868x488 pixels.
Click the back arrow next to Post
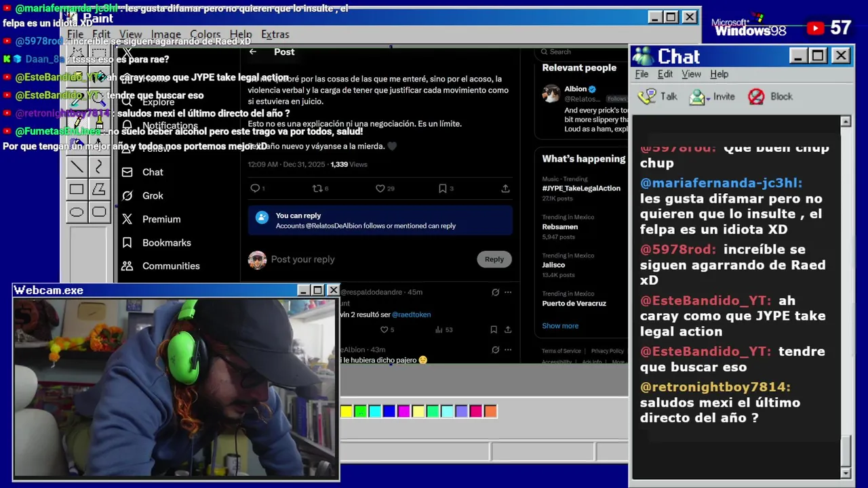click(253, 52)
